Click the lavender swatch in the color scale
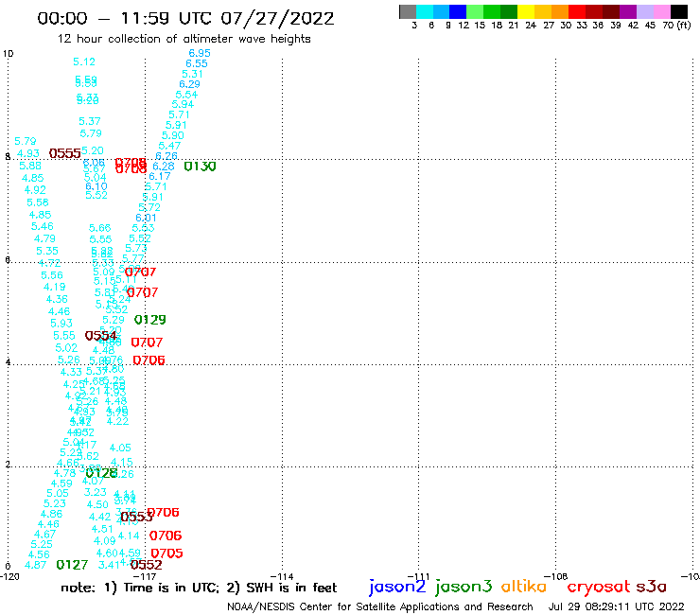 pyautogui.click(x=644, y=11)
